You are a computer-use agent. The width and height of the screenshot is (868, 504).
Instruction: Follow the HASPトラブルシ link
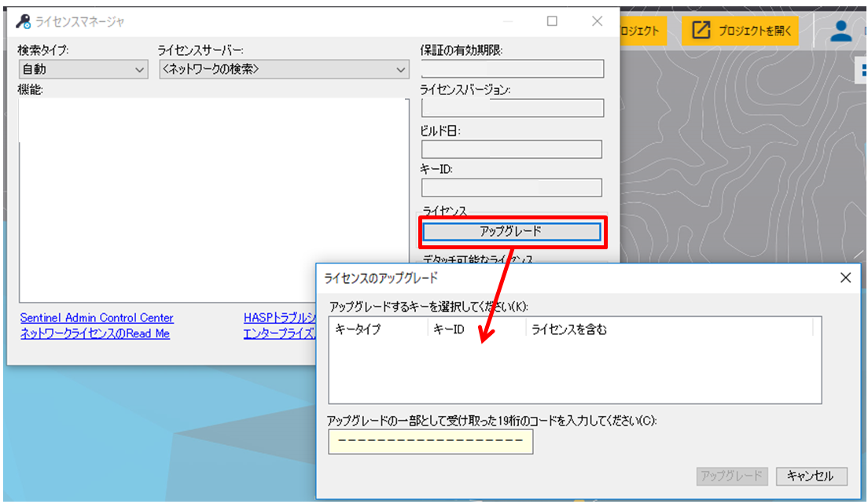point(279,318)
